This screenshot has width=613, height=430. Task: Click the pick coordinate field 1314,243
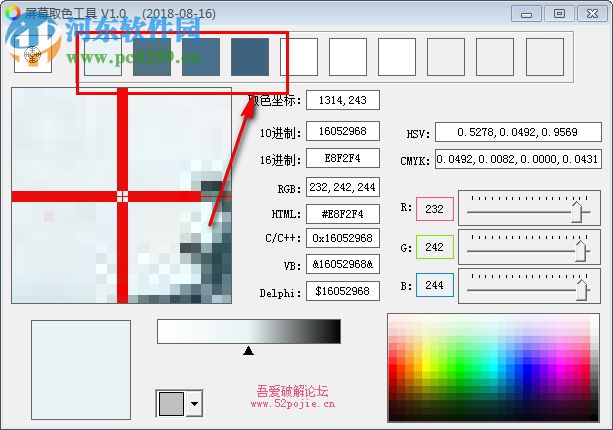click(343, 100)
